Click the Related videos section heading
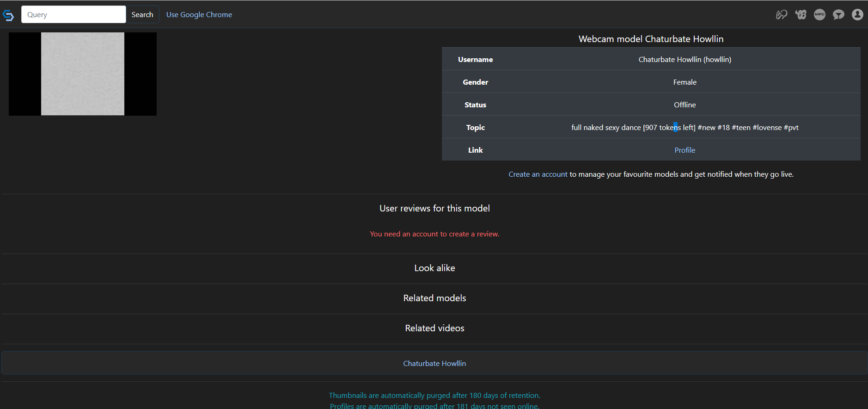The height and width of the screenshot is (409, 868). click(434, 328)
